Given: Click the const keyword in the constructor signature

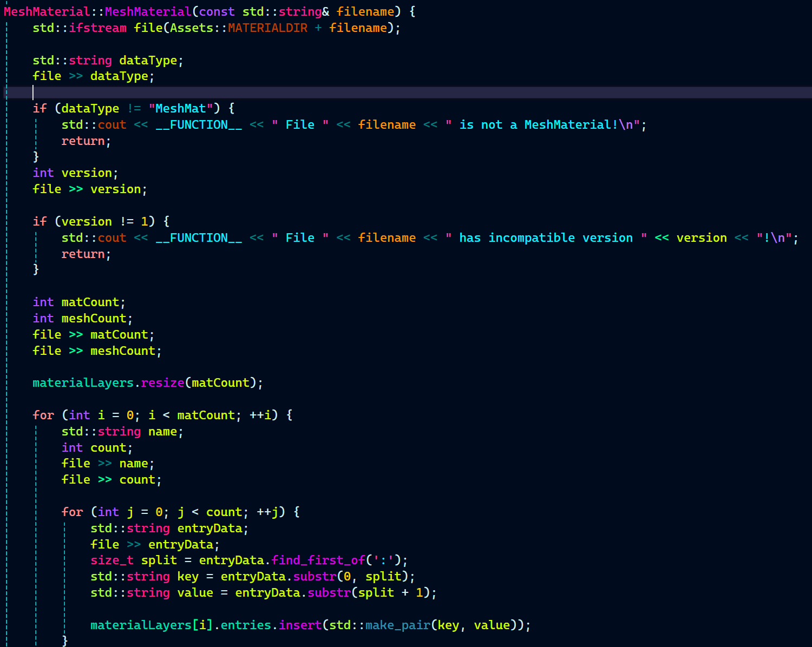Looking at the screenshot, I should pyautogui.click(x=217, y=12).
